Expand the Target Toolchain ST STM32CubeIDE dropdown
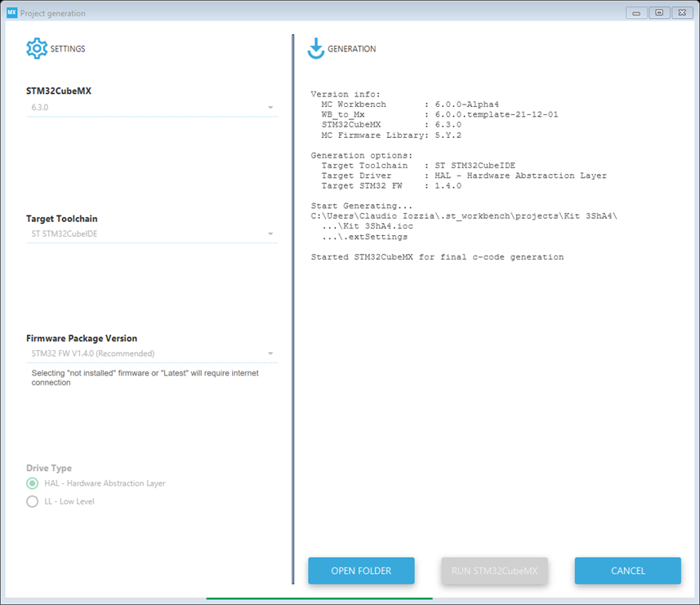Screen dimensions: 700x605 click(x=152, y=234)
